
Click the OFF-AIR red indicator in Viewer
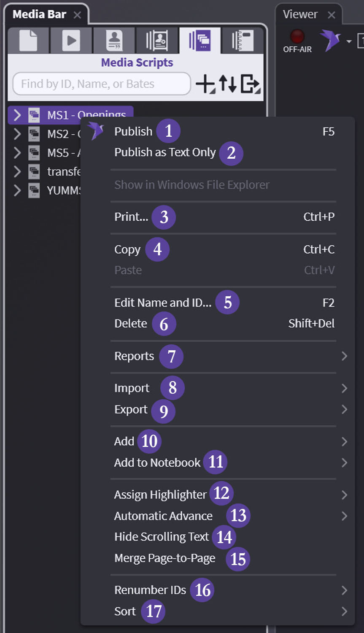click(x=297, y=37)
